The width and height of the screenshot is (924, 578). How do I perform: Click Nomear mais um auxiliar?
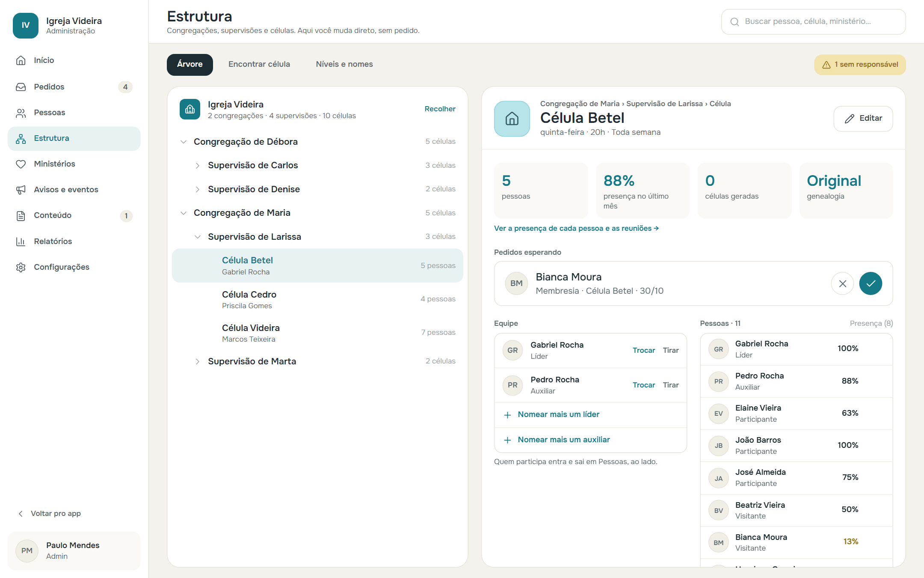coord(590,440)
